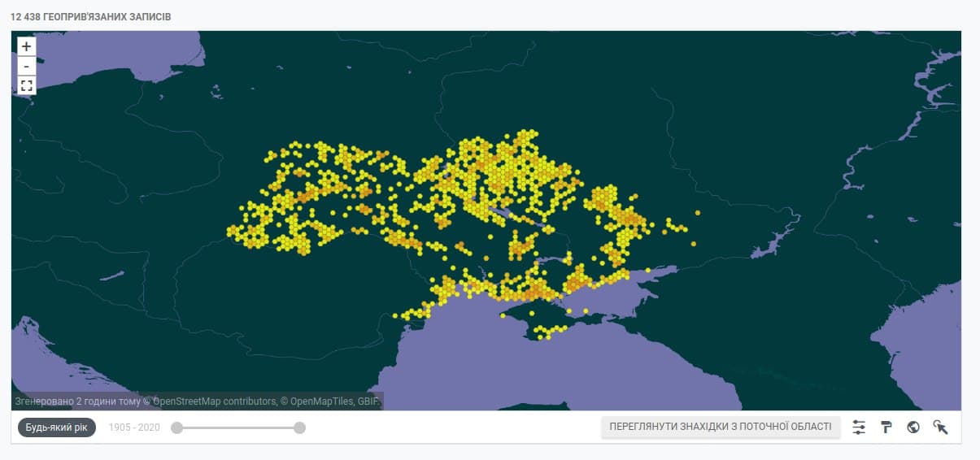980x460 pixels.
Task: Activate the cursor click explore tool
Action: 941,427
